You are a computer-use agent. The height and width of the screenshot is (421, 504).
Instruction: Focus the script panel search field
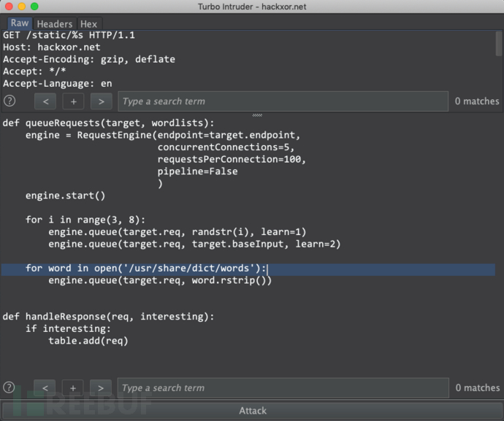(x=282, y=388)
